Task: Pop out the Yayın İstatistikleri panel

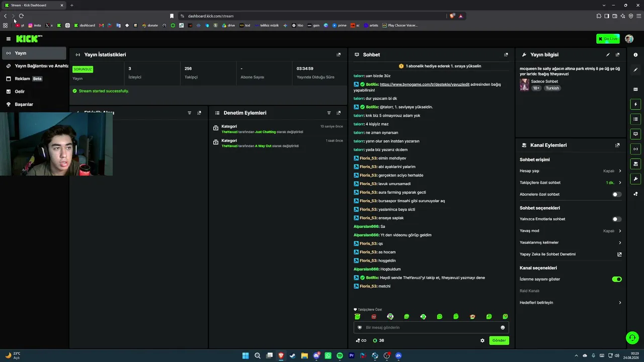Action: [x=339, y=54]
